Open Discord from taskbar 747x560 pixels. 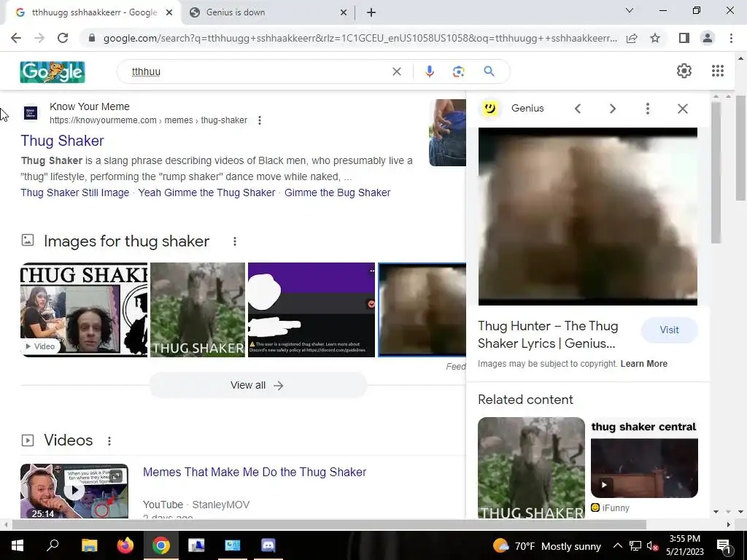pyautogui.click(x=268, y=545)
